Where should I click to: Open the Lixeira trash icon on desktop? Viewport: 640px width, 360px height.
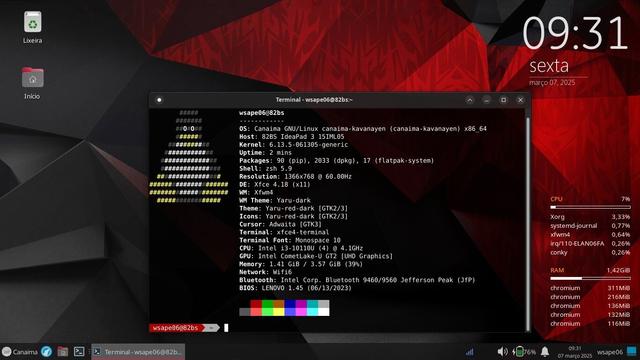pyautogui.click(x=32, y=22)
